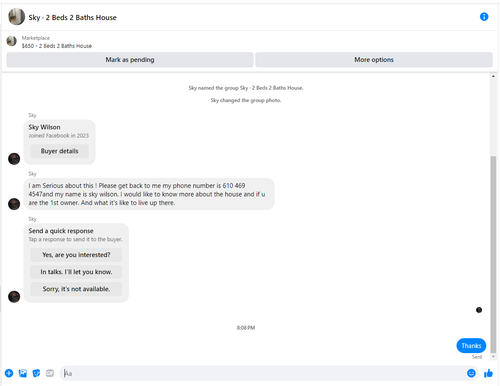Click Sky's avatar beside quick response card
500x386 pixels.
tap(14, 296)
